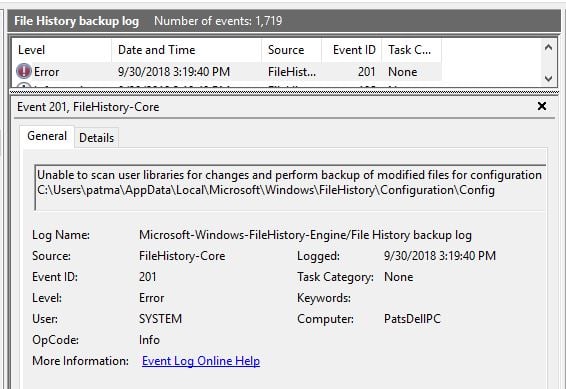Click the Task Category value None

pyautogui.click(x=399, y=277)
